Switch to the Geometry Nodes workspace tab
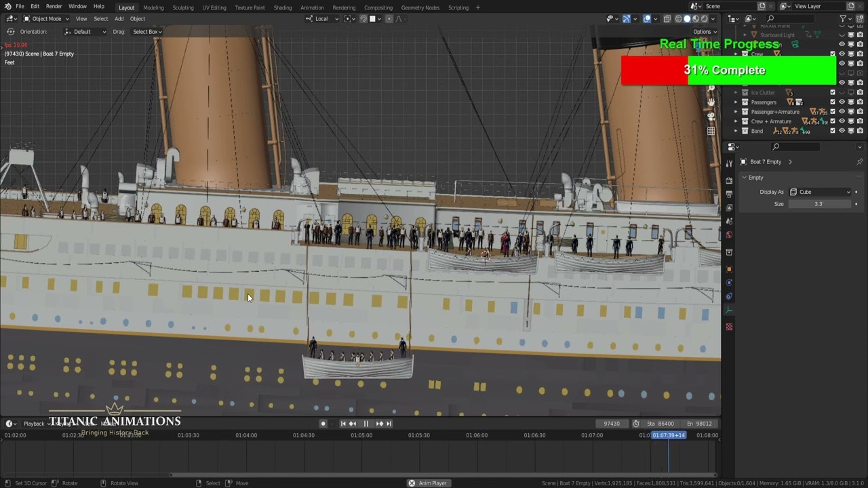The height and width of the screenshot is (488, 868). [x=420, y=7]
